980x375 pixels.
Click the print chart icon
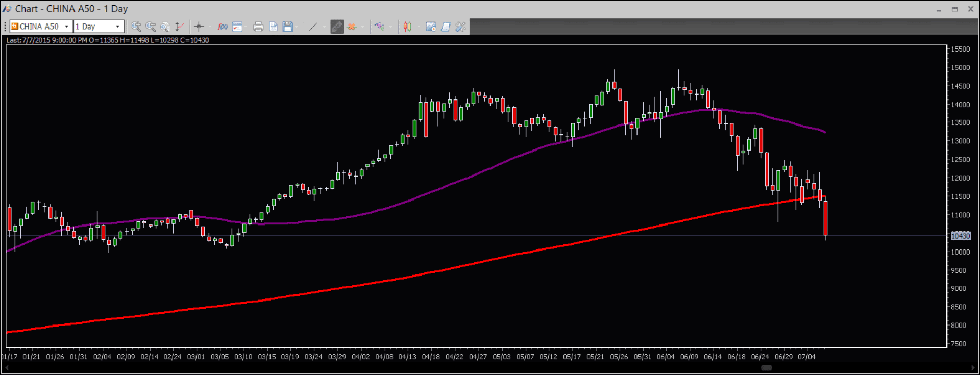(x=258, y=27)
